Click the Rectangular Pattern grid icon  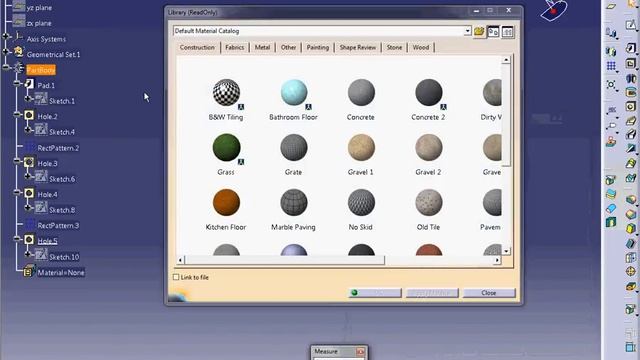611,66
